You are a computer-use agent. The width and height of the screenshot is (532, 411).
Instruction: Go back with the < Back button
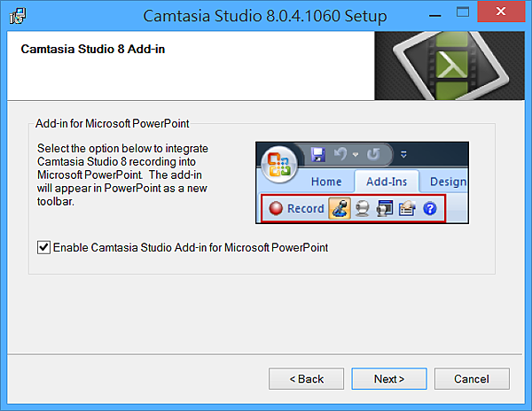point(307,379)
